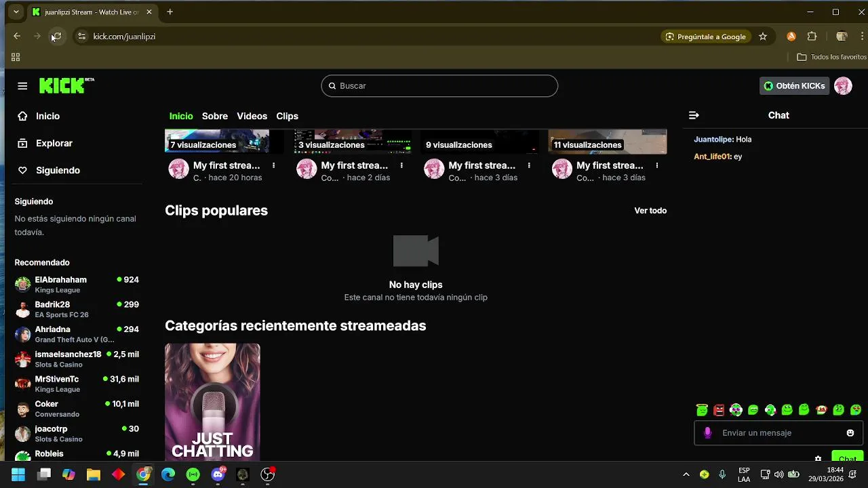868x488 pixels.
Task: Open recommended channel ElAbrahaham
Action: click(x=77, y=285)
